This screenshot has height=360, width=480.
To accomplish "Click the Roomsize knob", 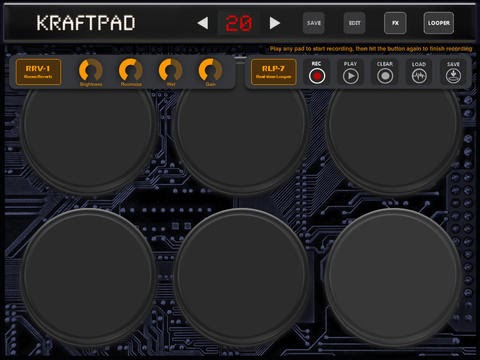I will click(x=131, y=70).
